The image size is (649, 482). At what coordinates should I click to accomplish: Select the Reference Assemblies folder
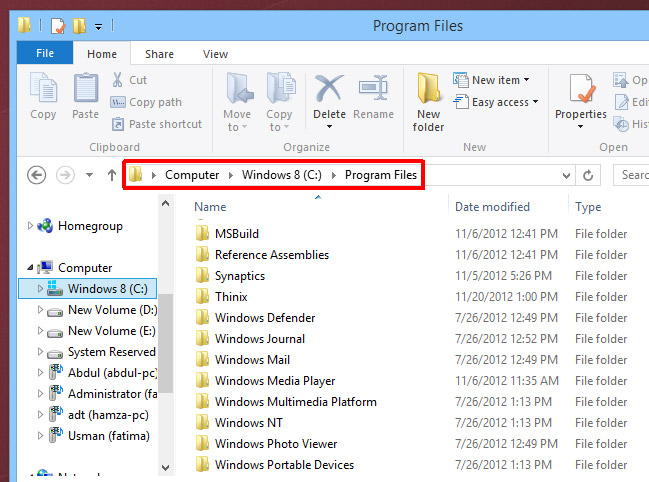272,255
